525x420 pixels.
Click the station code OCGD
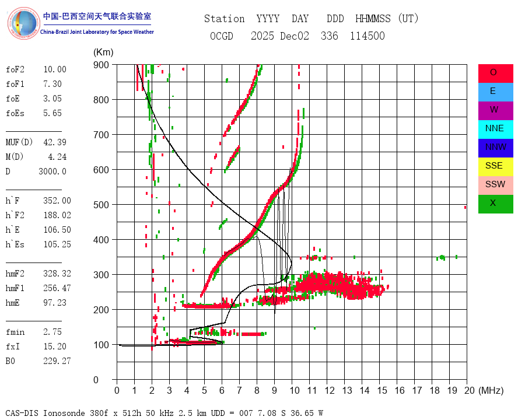[x=222, y=36]
